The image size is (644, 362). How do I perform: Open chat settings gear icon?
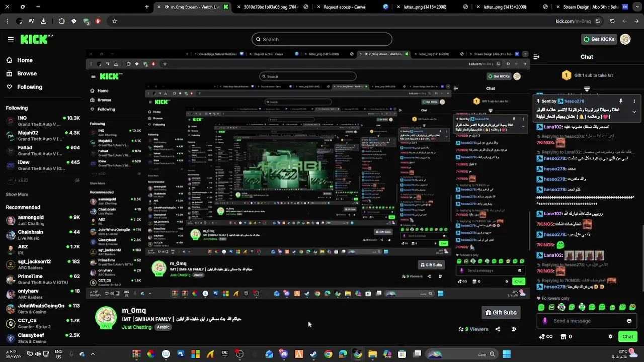coord(610,337)
